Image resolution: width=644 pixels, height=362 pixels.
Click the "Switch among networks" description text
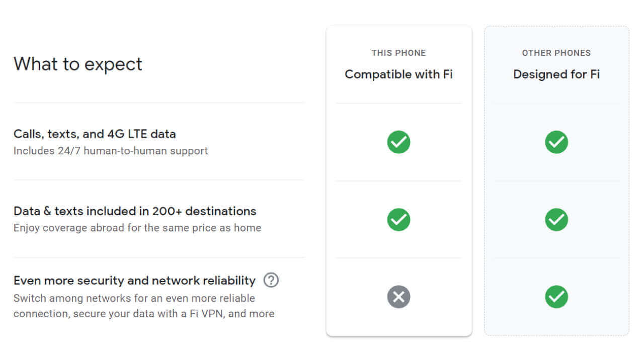pos(134,298)
